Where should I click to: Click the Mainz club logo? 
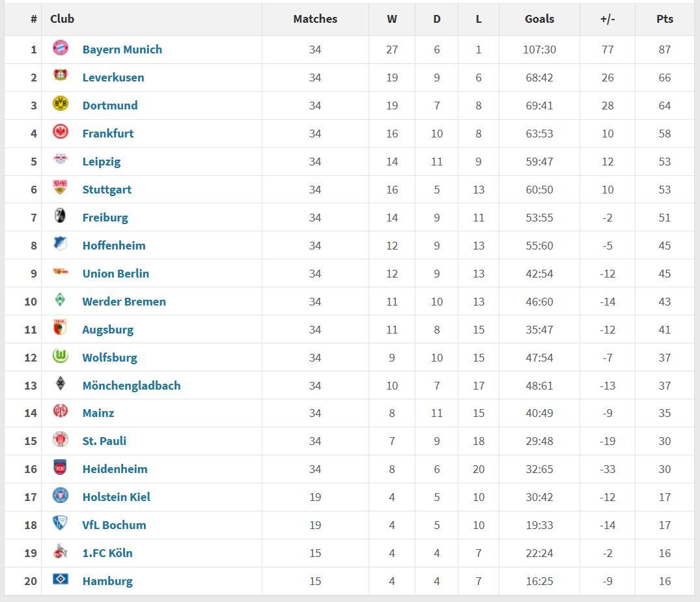[x=60, y=411]
